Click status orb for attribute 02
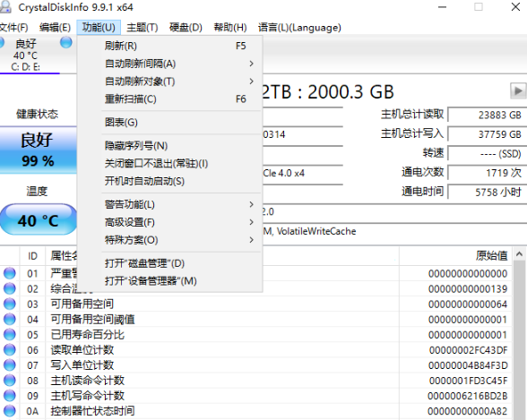The image size is (527, 420). coord(9,288)
